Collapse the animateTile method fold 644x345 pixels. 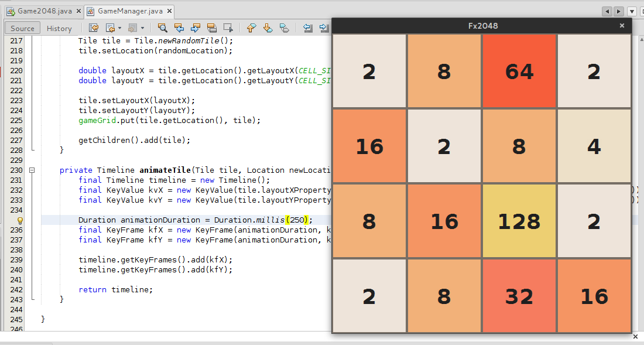click(32, 170)
